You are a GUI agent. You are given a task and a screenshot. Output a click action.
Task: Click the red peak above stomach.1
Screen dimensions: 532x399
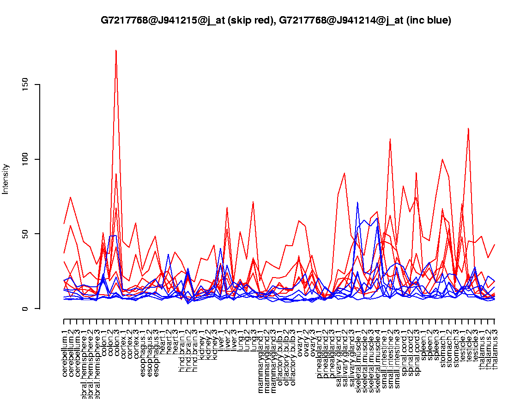[442, 159]
